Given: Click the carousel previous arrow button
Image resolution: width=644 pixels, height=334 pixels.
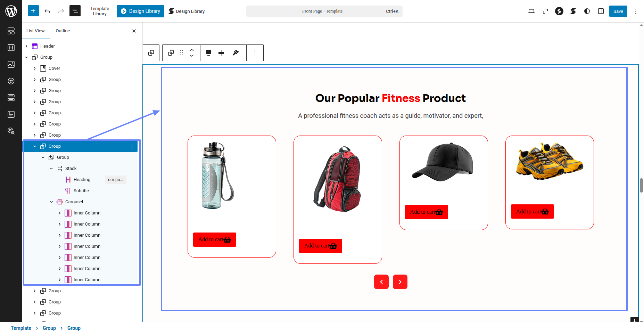Looking at the screenshot, I should click(x=381, y=282).
